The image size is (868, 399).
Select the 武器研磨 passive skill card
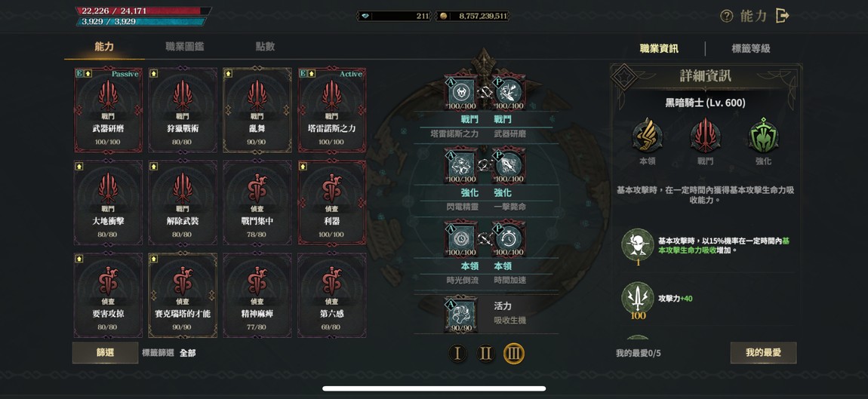tap(108, 110)
